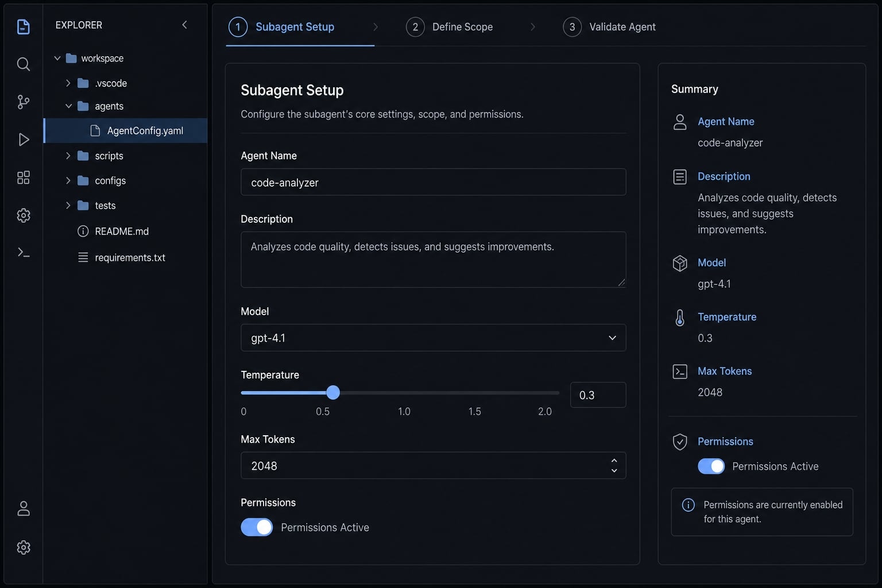
Task: Select AgentConfig.yaml in the file tree
Action: coord(126,130)
